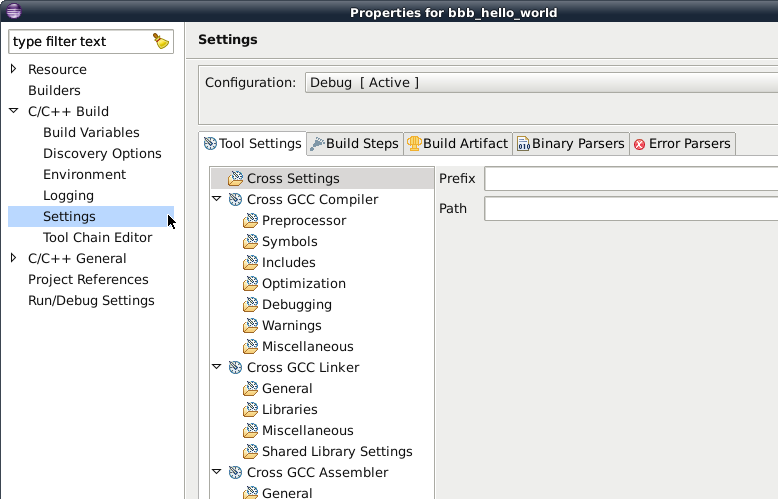Click the linker General folder icon

(x=250, y=388)
